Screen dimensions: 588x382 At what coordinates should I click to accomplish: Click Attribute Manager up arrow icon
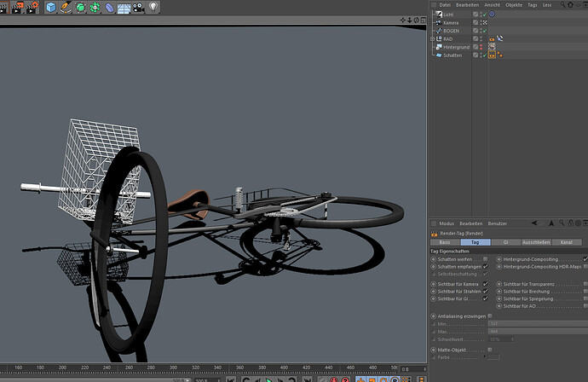click(x=551, y=223)
